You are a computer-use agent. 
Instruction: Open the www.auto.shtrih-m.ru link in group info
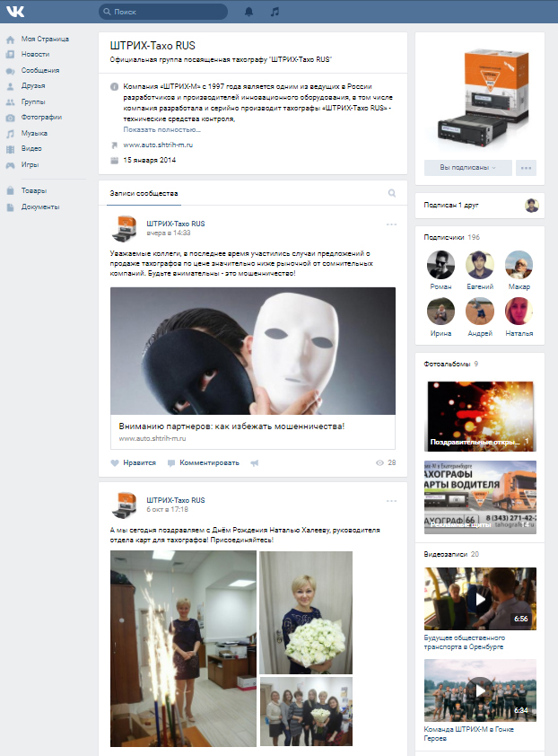(158, 145)
